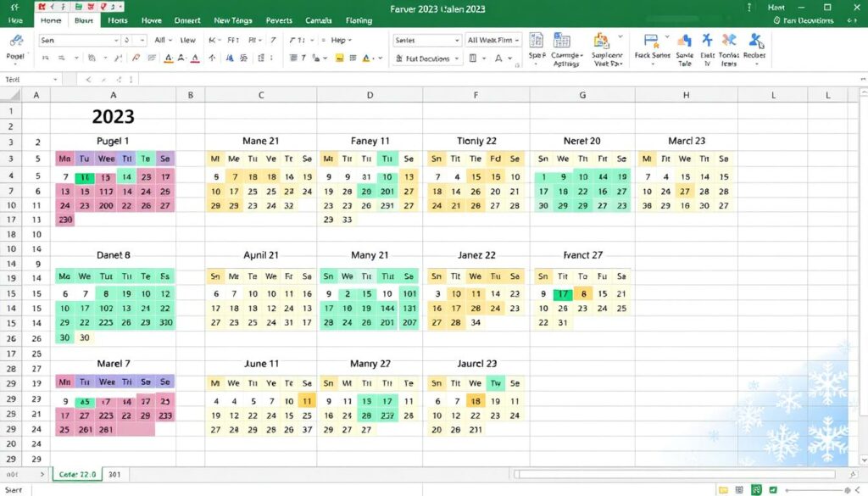Open the Flat Docutions dropdown
868x496 pixels.
[x=457, y=59]
